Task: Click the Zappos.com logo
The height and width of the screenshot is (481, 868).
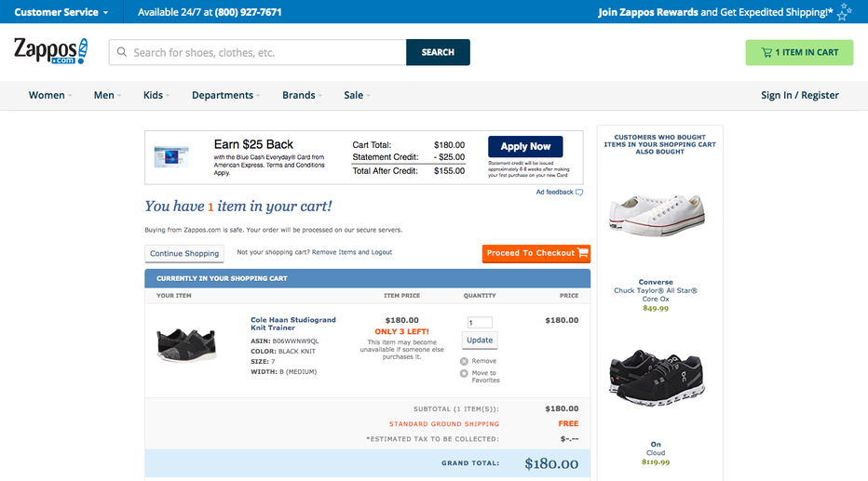Action: click(51, 51)
